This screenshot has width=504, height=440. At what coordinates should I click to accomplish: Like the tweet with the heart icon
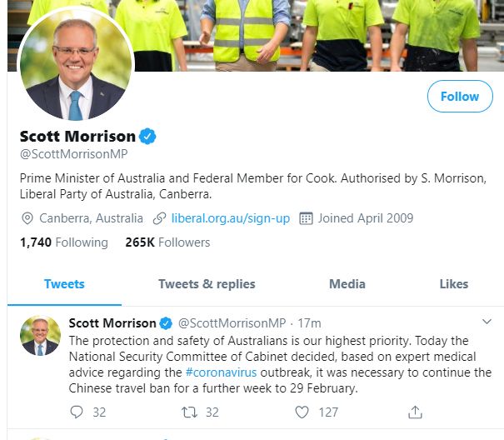302,412
